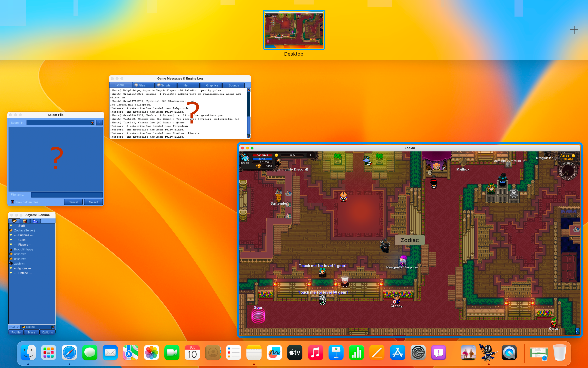The height and width of the screenshot is (368, 588).
Task: Select Zodiac (Server) in the player list
Action: [x=24, y=230]
